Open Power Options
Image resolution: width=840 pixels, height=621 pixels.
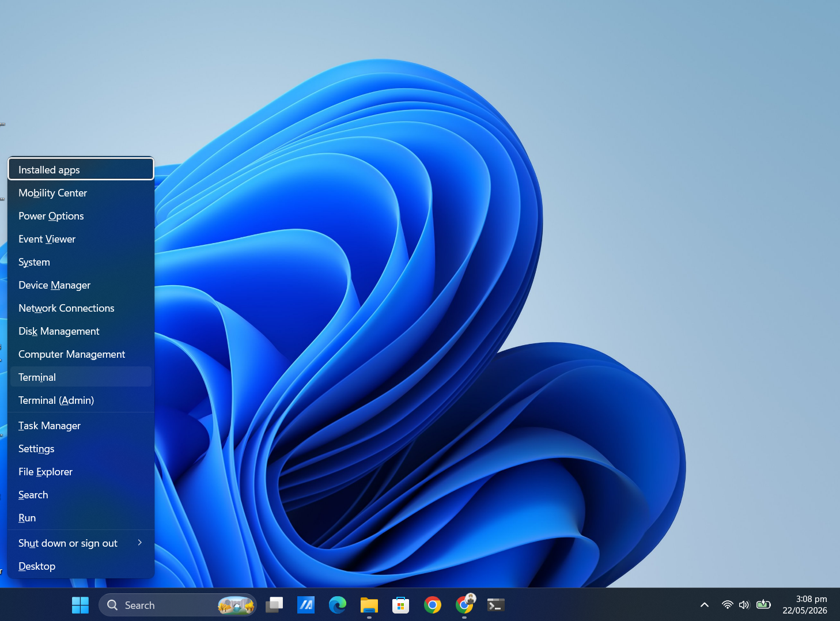pos(81,216)
